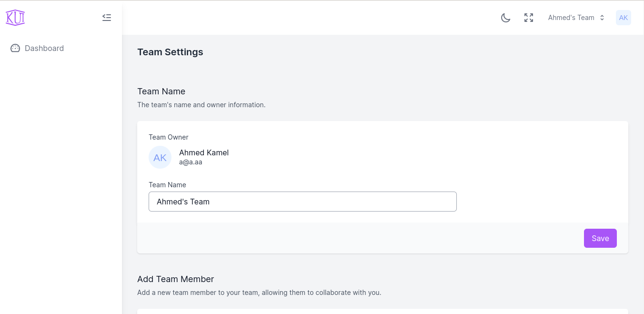Go to Dashboard in the sidebar
Image resolution: width=644 pixels, height=314 pixels.
44,48
